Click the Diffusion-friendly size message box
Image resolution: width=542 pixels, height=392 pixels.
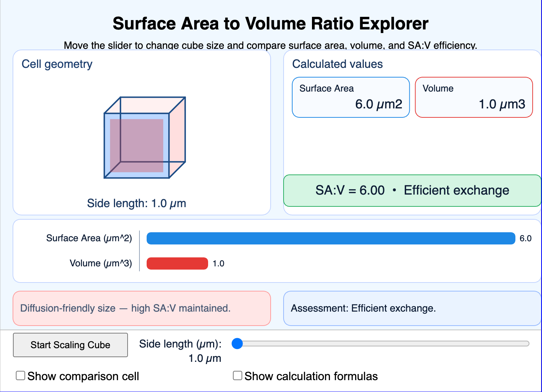pyautogui.click(x=142, y=308)
